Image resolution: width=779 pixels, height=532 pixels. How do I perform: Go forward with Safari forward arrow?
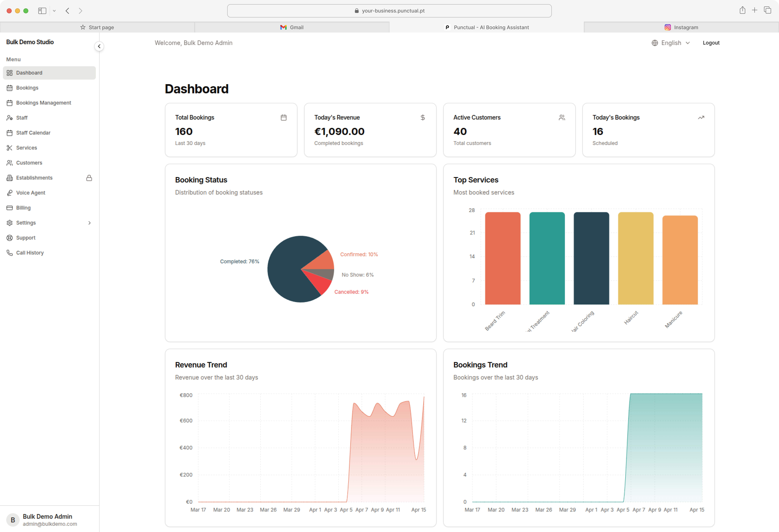pyautogui.click(x=80, y=11)
